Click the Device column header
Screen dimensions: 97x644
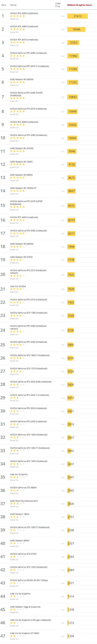(x=13, y=5)
